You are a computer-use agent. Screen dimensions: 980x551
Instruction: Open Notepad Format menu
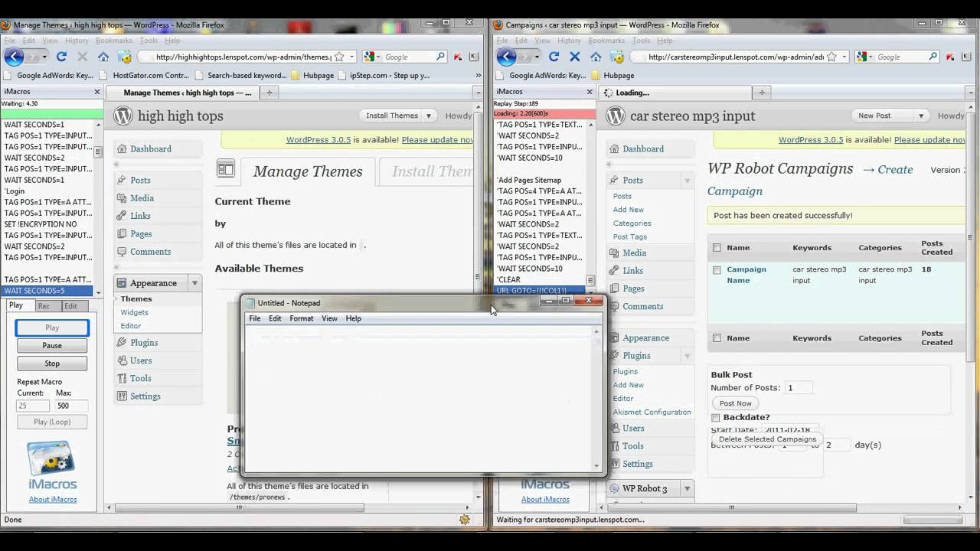[x=301, y=318]
